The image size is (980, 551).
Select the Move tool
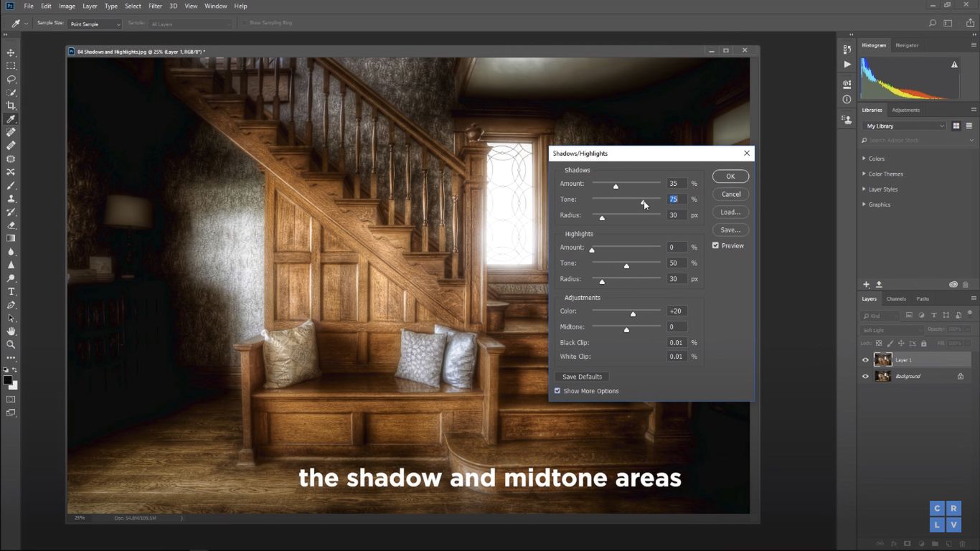point(11,53)
